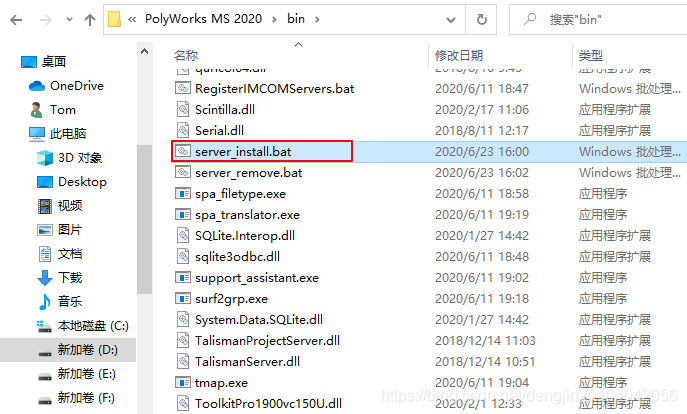Open the recent locations dropdown arrow
Viewport: 687px width, 414px height.
click(69, 20)
